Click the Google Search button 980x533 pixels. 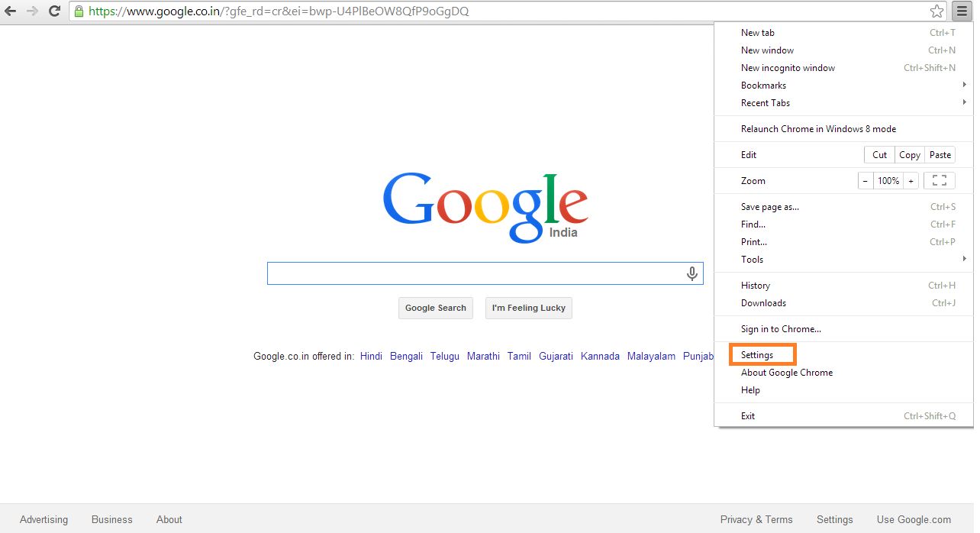click(436, 308)
